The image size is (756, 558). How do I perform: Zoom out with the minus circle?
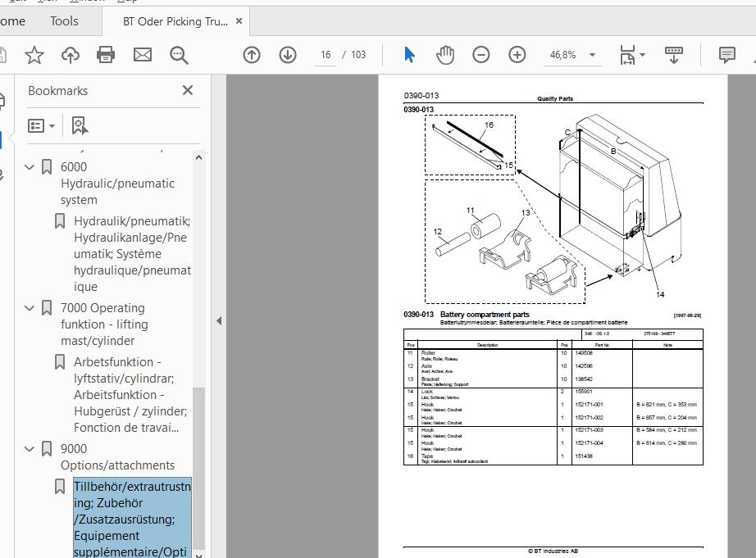[x=480, y=55]
